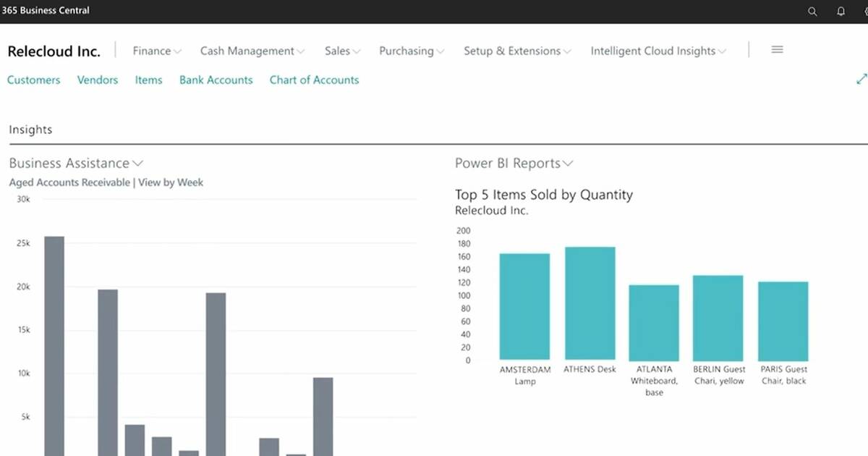Expand the Finance menu
868x456 pixels.
(x=156, y=51)
